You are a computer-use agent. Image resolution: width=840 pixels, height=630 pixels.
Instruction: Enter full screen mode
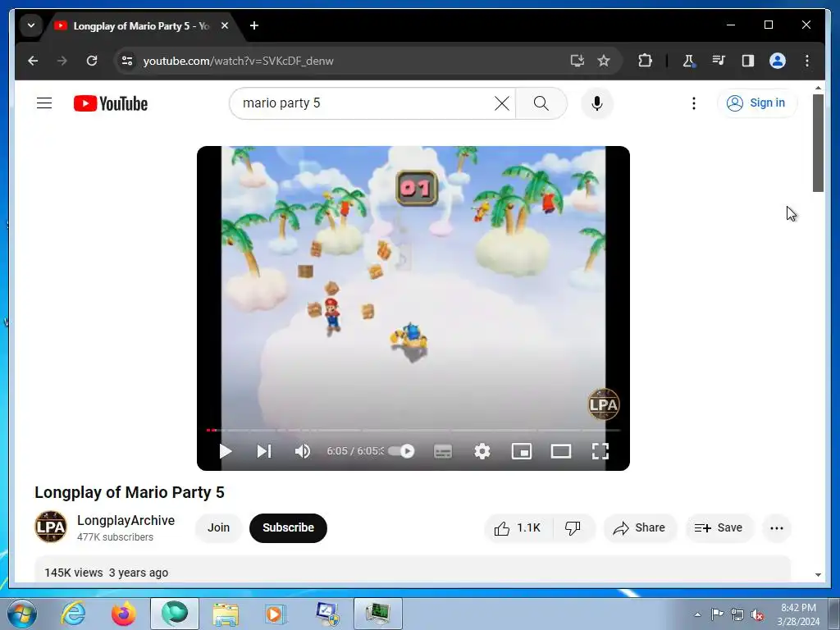point(600,451)
